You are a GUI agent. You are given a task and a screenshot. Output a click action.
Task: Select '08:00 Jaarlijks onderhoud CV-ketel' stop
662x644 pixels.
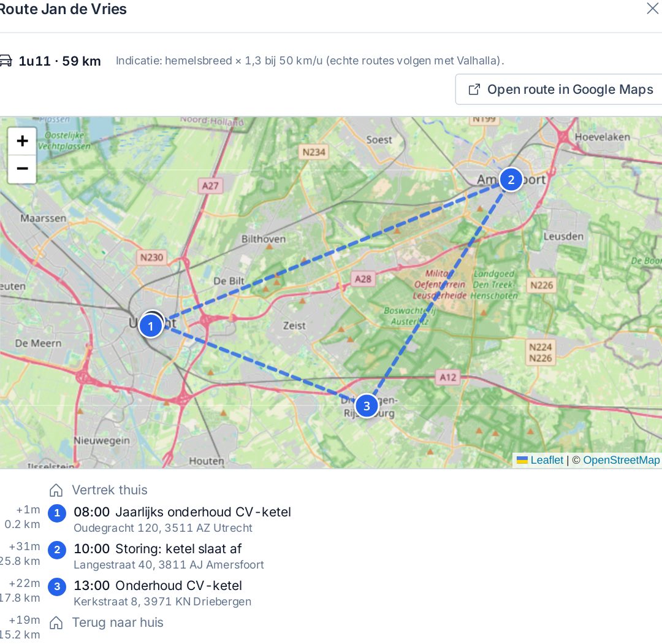coord(183,512)
